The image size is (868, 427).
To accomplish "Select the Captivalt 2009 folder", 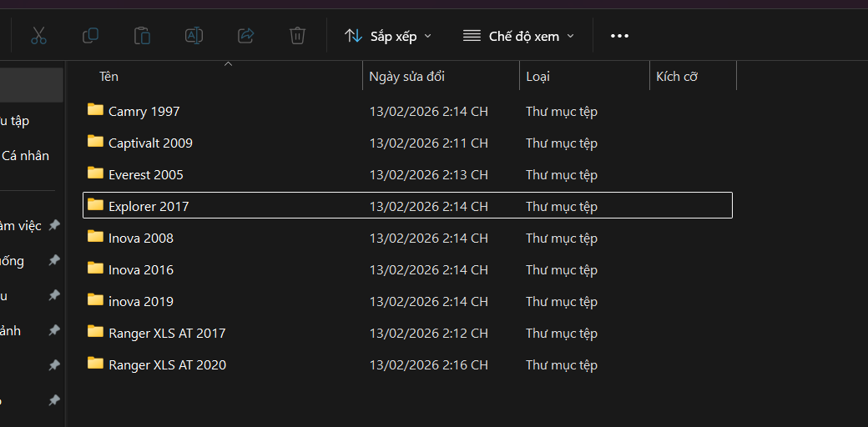I will click(150, 143).
